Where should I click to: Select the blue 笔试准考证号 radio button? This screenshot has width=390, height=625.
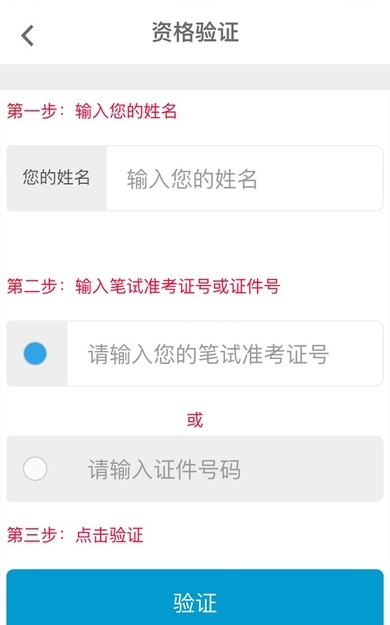[35, 353]
